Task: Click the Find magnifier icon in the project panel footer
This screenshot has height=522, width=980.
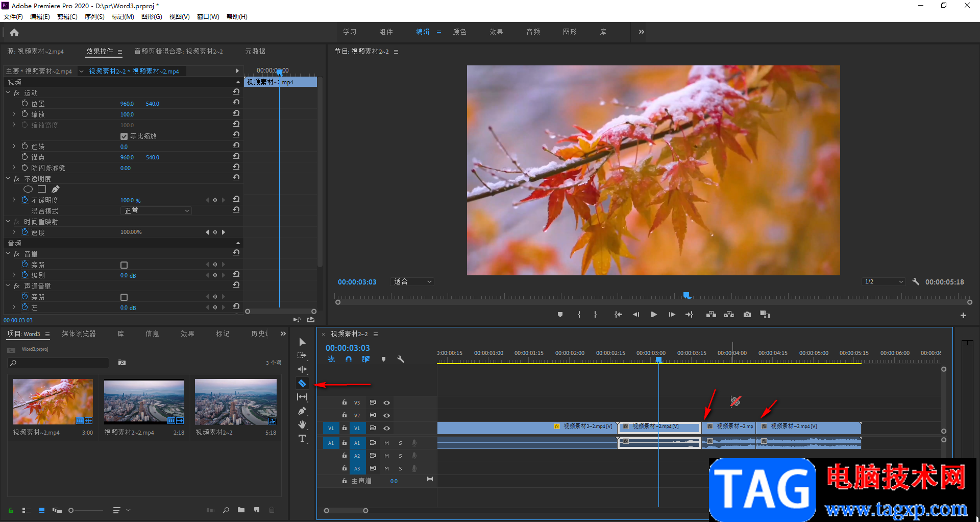Action: [226, 510]
